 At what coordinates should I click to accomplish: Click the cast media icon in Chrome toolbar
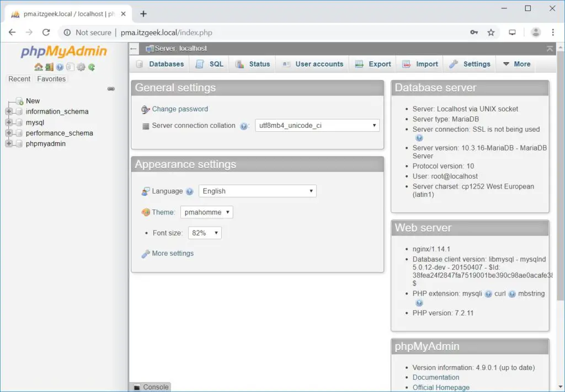click(x=512, y=33)
